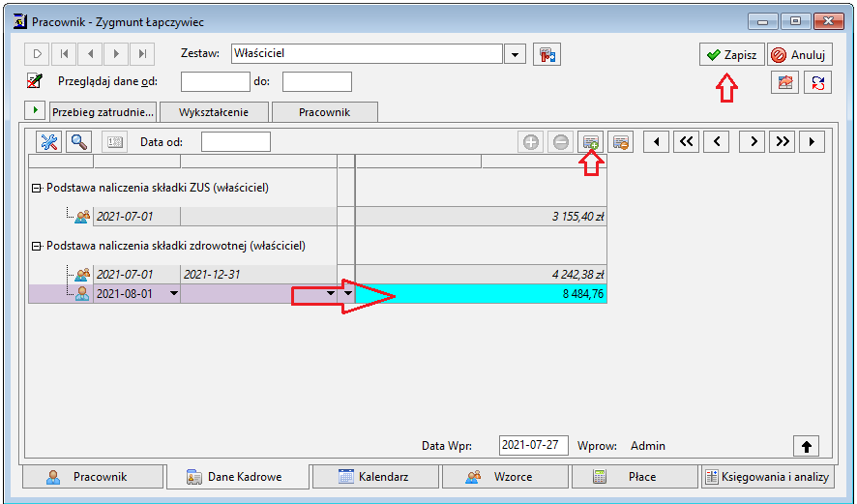This screenshot has width=857, height=504.
Task: Collapse the Podstawa naliczenia składki ZUS node
Action: (x=37, y=188)
